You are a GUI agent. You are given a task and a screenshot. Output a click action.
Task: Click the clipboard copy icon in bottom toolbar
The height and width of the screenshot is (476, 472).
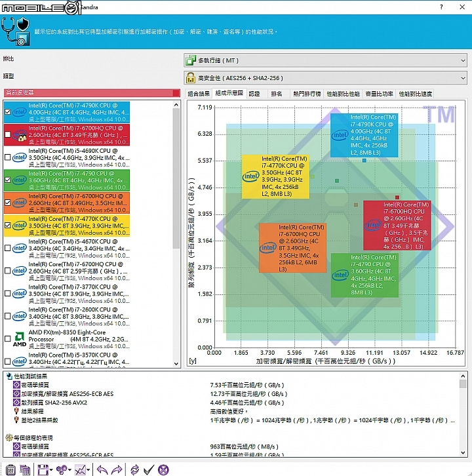point(10,469)
